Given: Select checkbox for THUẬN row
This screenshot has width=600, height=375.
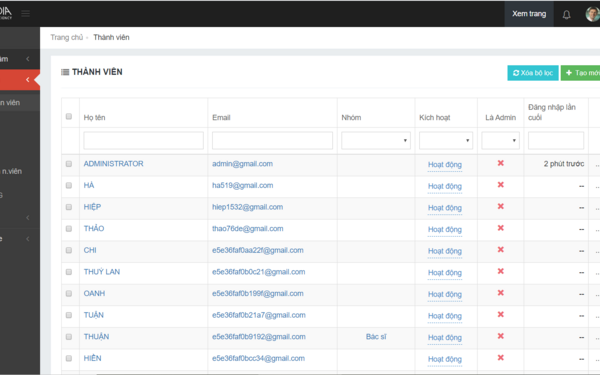Looking at the screenshot, I should pos(69,337).
